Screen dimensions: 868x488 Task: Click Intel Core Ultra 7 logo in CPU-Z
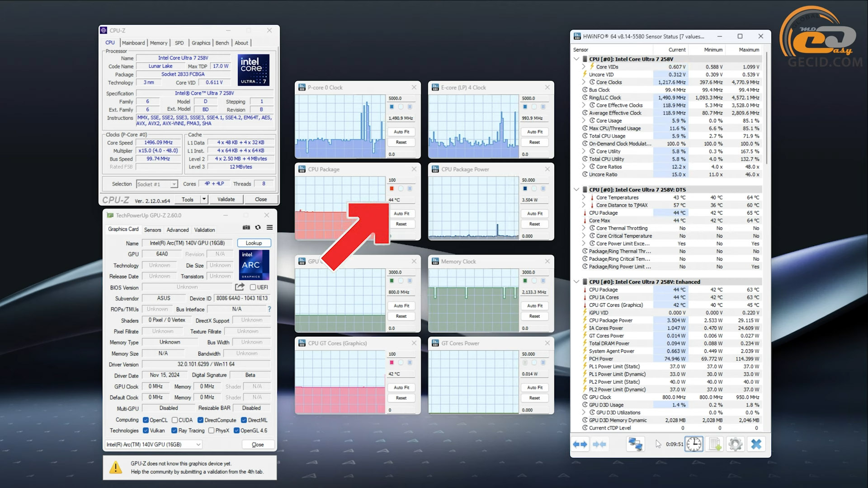coord(254,70)
